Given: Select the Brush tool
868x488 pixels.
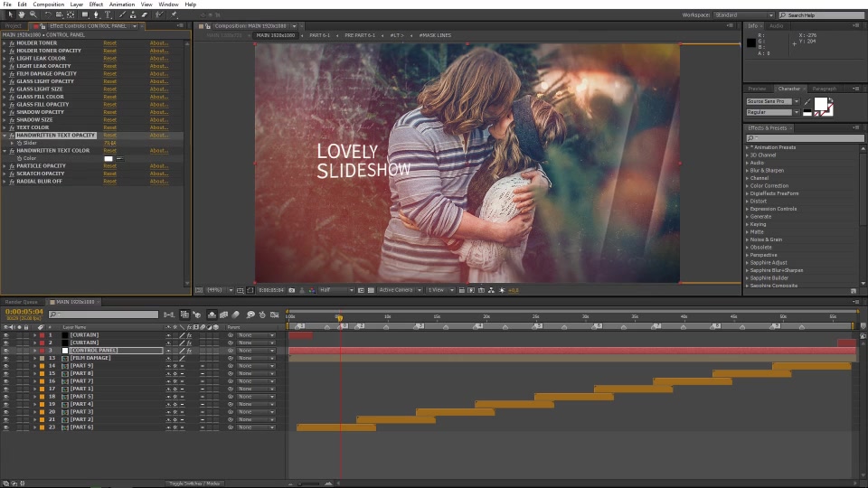Looking at the screenshot, I should coord(122,15).
